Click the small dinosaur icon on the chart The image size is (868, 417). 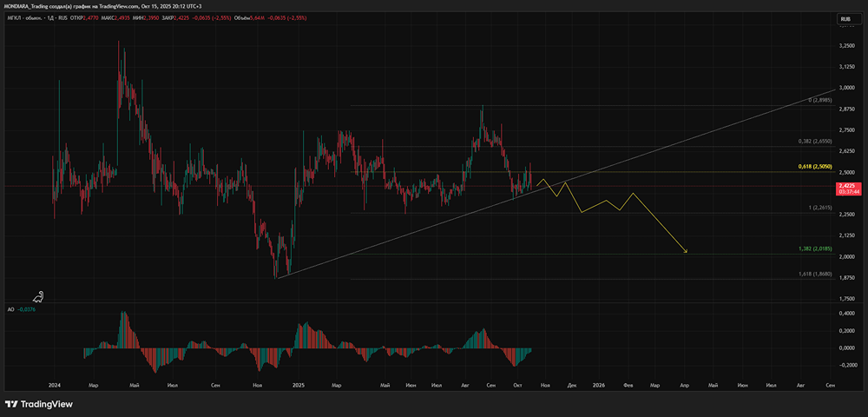click(x=38, y=297)
